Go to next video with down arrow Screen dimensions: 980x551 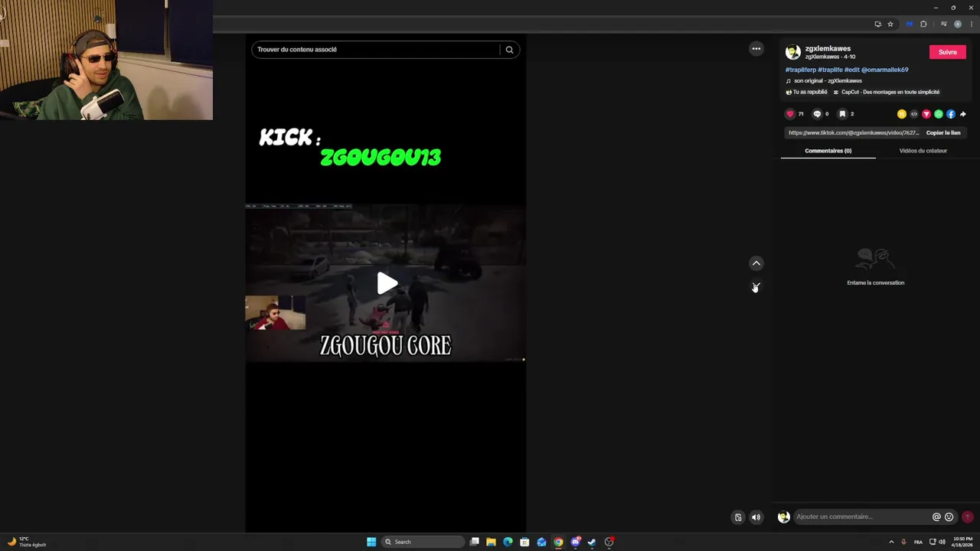click(756, 287)
